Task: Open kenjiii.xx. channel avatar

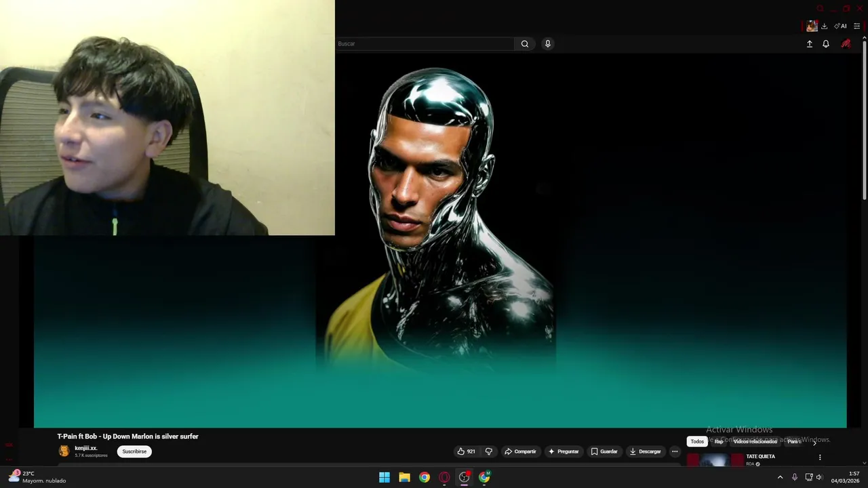Action: tap(64, 451)
